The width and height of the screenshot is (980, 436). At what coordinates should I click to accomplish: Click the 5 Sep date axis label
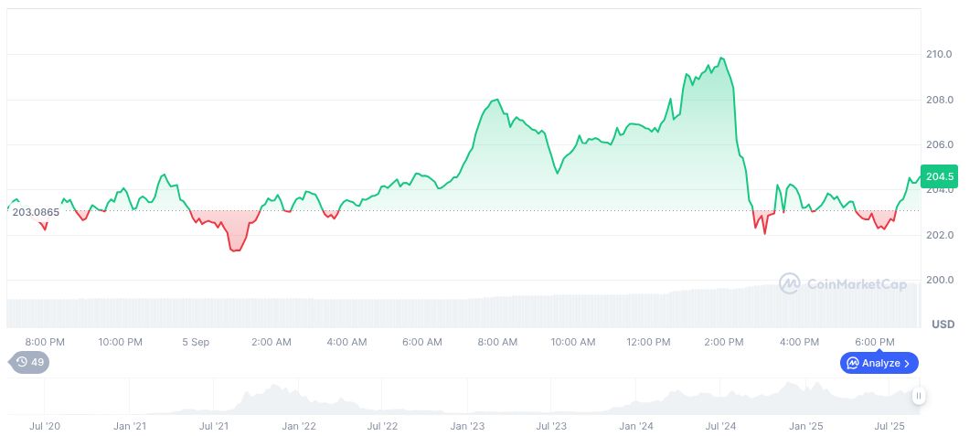[196, 342]
